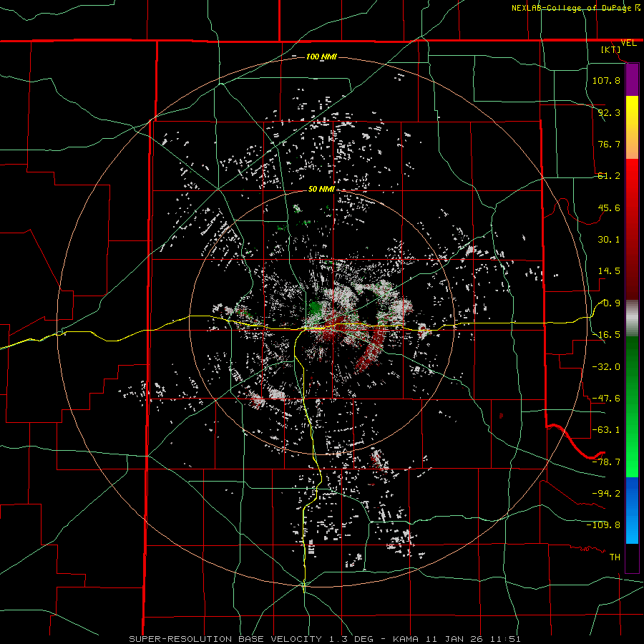This screenshot has width=644, height=644.
Task: Select the -109.8 scale value
Action: [x=603, y=525]
